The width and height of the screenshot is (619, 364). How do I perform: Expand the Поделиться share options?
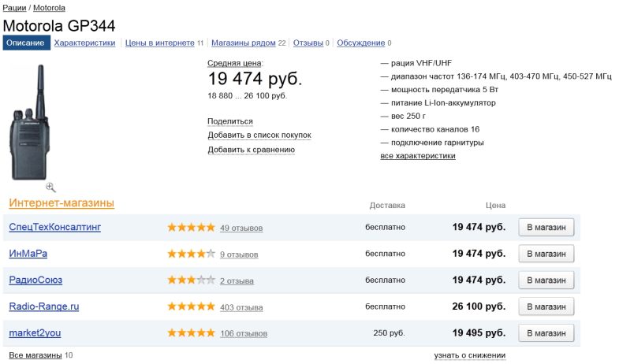[x=230, y=121]
